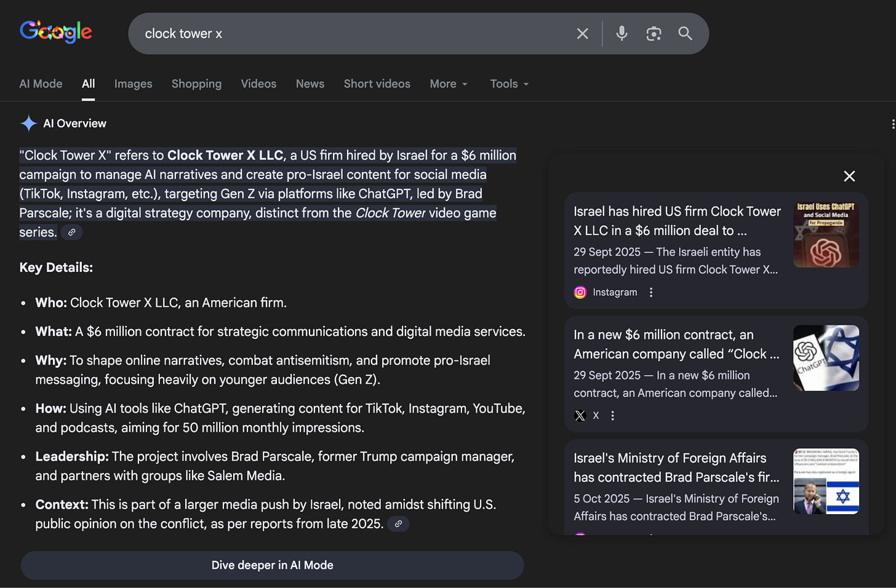Open three-dot menu beside X source
The height and width of the screenshot is (588, 896).
point(612,416)
